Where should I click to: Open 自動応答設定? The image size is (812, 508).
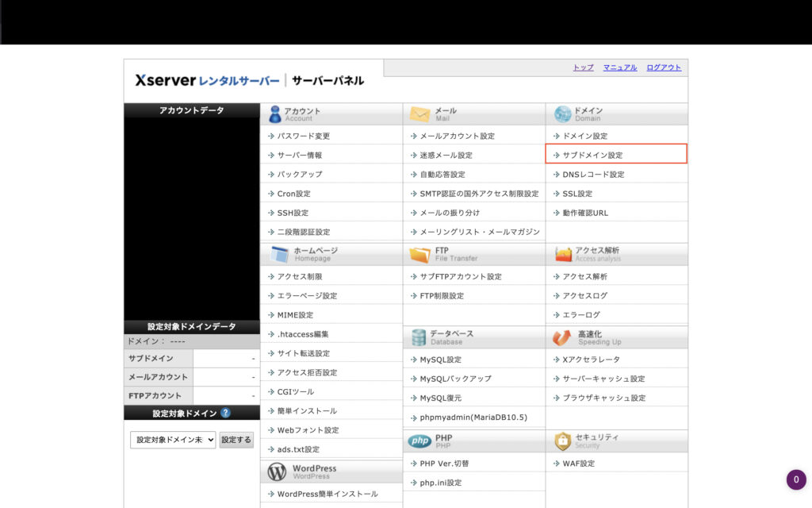tap(442, 174)
